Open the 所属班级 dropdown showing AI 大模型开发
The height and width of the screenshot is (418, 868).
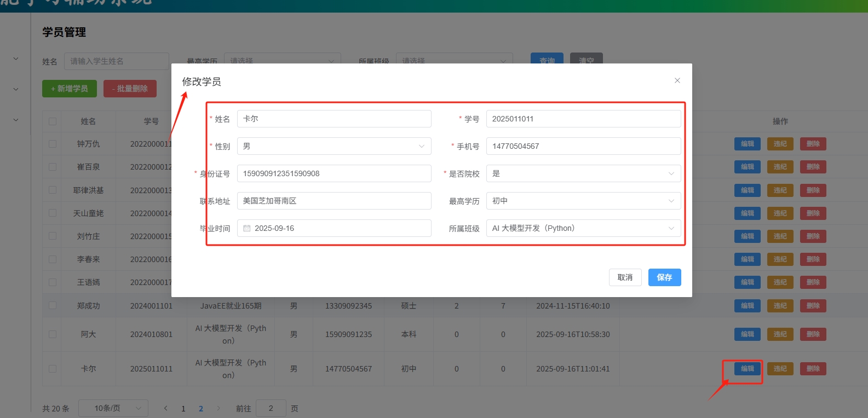(x=583, y=228)
